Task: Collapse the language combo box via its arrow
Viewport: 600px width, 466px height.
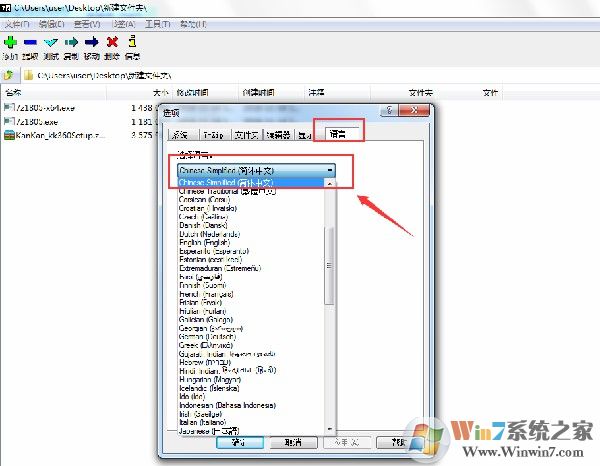Action: pyautogui.click(x=330, y=170)
